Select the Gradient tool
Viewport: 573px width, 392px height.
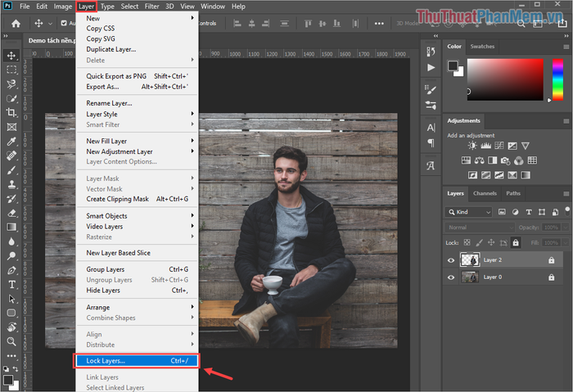11,227
